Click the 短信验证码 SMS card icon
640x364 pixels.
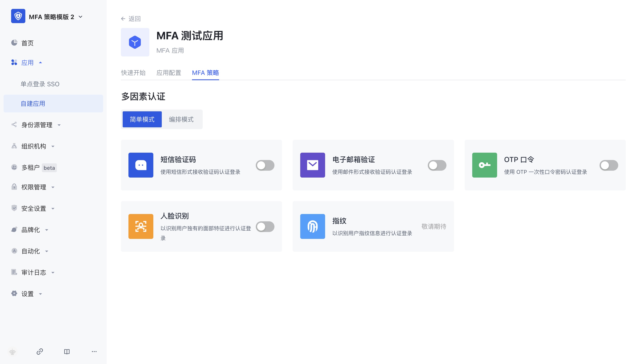(141, 165)
